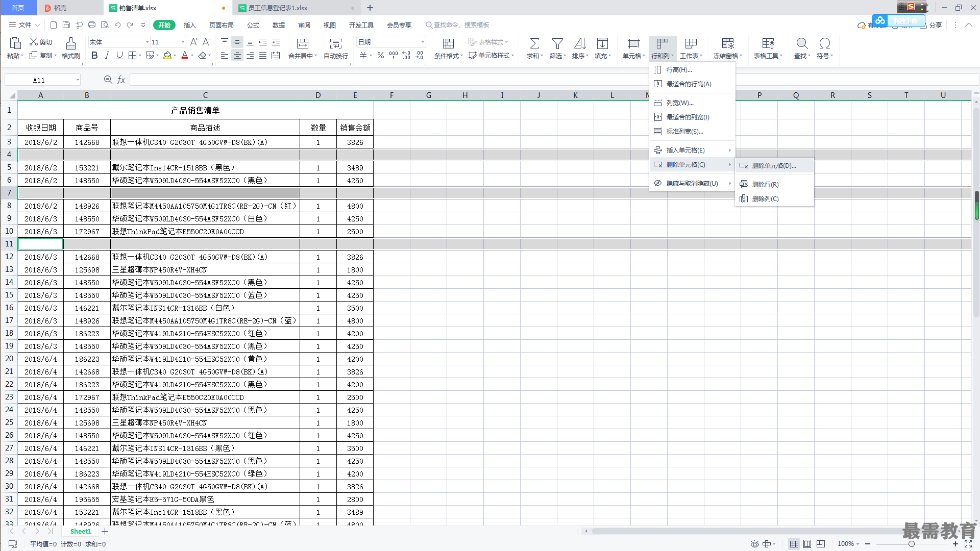Switch to page layout view in status bar
This screenshot has width=980, height=551.
(807, 544)
